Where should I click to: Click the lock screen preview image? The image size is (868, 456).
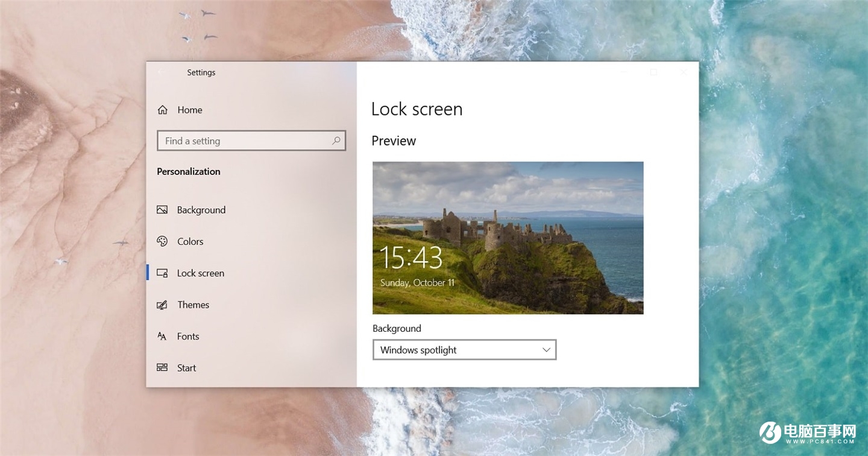[x=508, y=238]
